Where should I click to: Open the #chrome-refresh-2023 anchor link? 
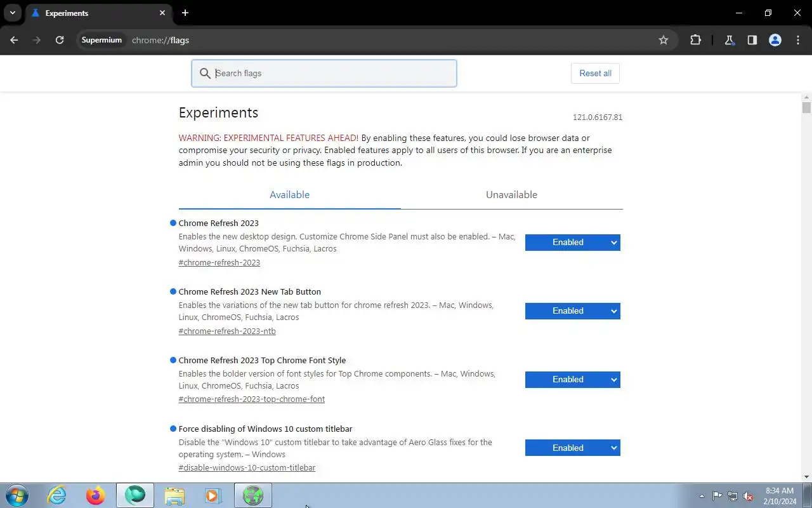[x=219, y=262]
